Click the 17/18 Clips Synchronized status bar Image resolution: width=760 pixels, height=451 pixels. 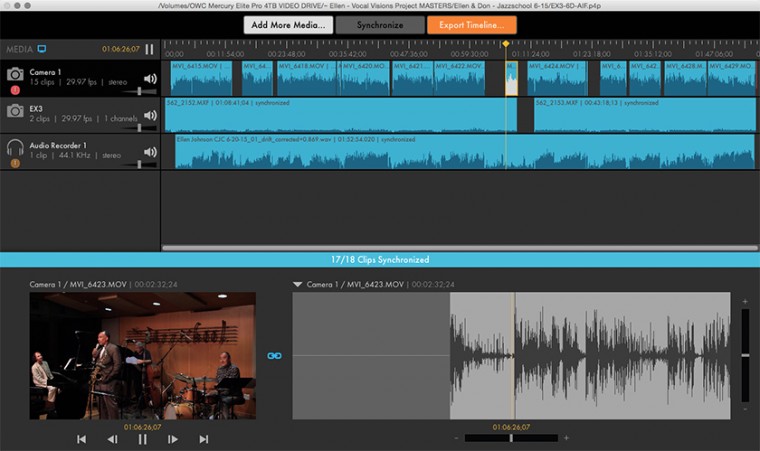click(380, 259)
